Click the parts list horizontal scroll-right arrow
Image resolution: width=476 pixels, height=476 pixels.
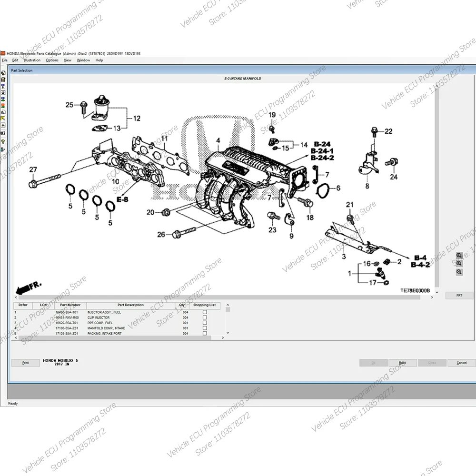pos(223,337)
